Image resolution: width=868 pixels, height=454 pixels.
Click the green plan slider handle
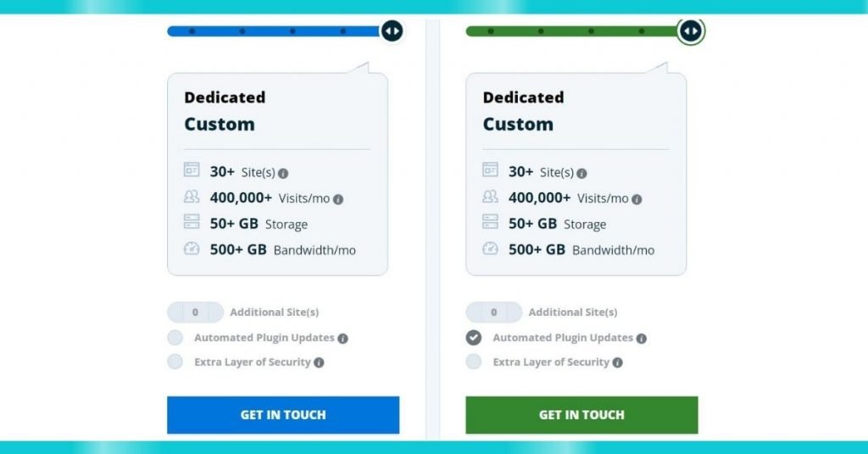(x=690, y=31)
